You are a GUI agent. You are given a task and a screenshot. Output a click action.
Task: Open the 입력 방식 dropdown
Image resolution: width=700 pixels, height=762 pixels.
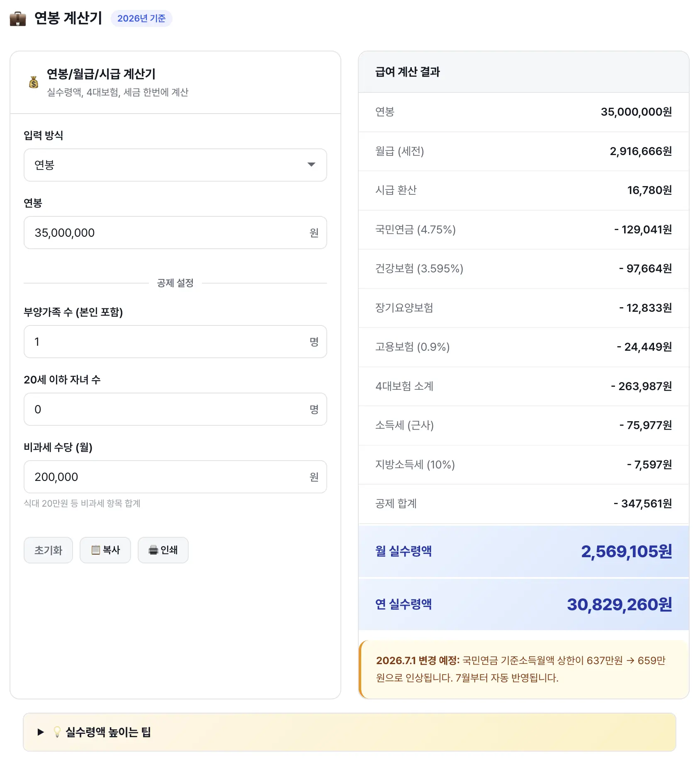pyautogui.click(x=175, y=165)
